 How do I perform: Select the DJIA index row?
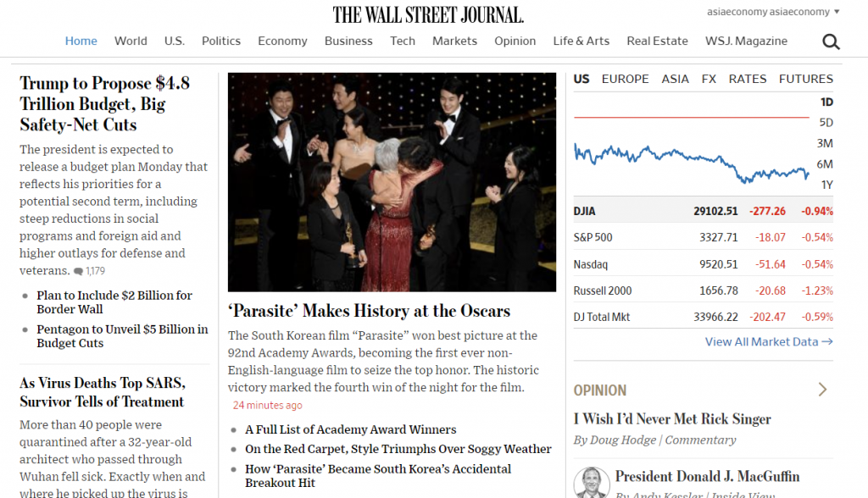click(x=703, y=211)
